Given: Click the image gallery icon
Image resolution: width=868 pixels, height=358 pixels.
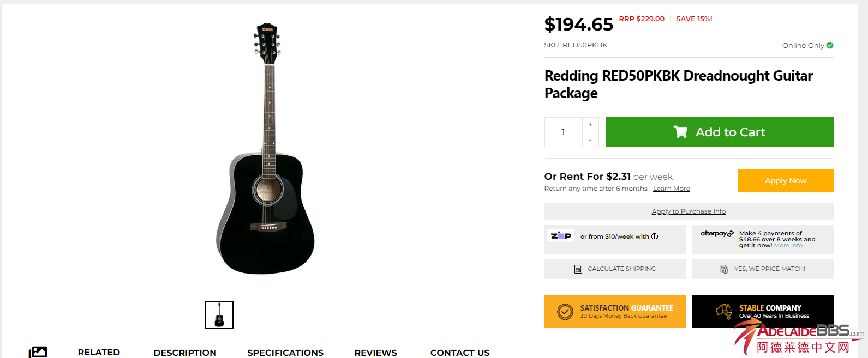Looking at the screenshot, I should pyautogui.click(x=38, y=352).
